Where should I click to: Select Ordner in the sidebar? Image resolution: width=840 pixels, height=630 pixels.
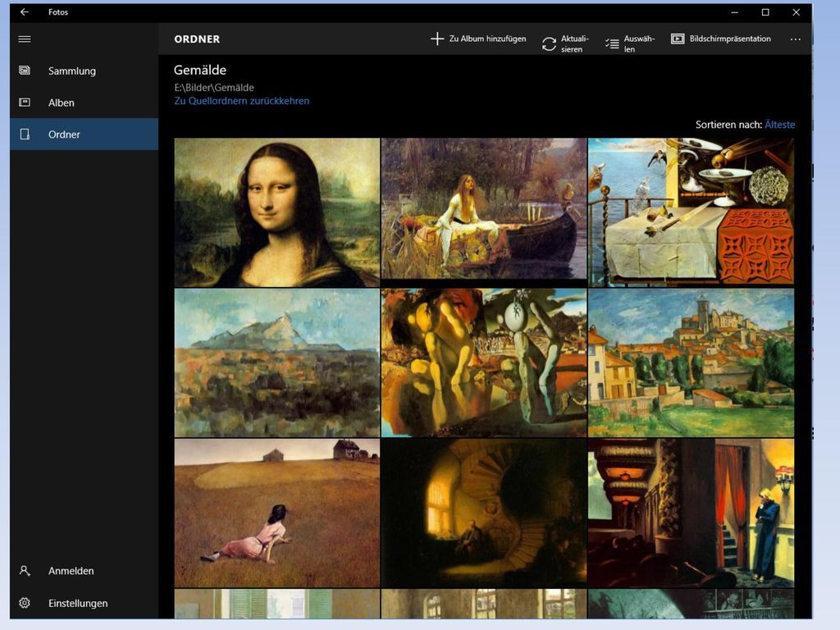(84, 135)
